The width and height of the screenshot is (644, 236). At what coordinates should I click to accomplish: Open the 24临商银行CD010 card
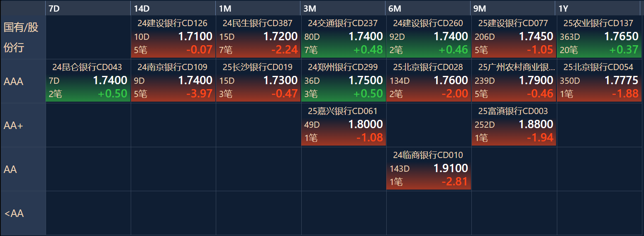click(x=428, y=169)
